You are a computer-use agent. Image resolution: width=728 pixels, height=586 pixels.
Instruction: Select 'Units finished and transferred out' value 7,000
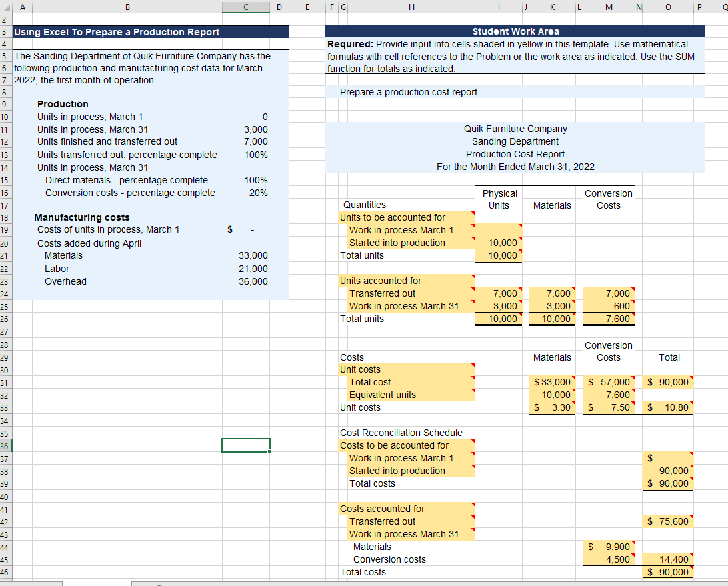pos(245,141)
